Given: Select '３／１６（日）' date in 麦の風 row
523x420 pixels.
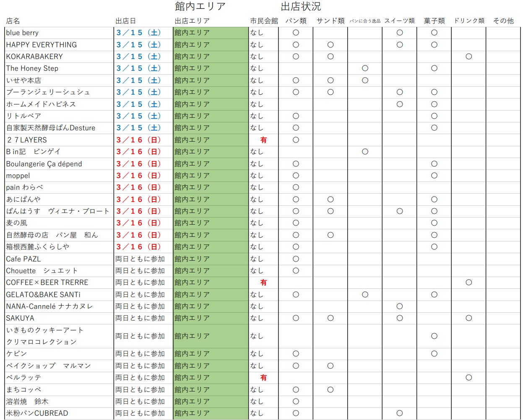Looking at the screenshot, I should (x=139, y=223).
